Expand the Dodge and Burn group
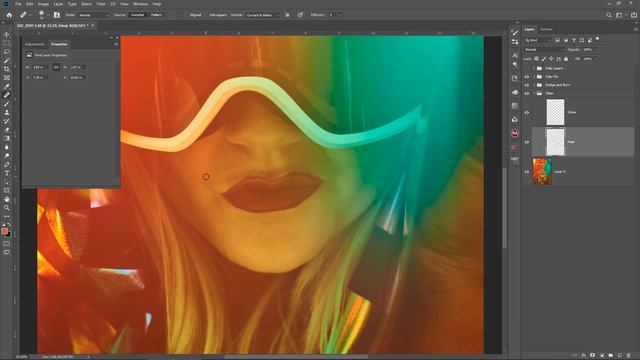Image resolution: width=640 pixels, height=360 pixels. point(534,85)
